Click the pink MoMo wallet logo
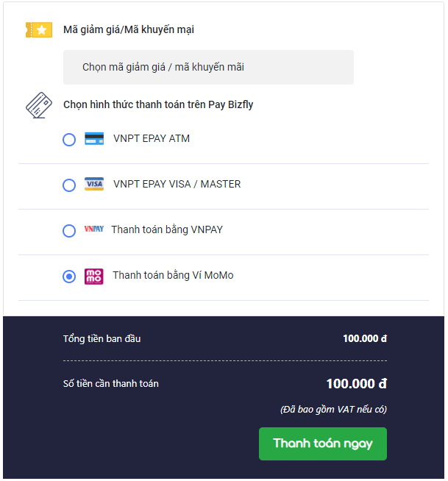This screenshot has width=448, height=481. tap(94, 277)
